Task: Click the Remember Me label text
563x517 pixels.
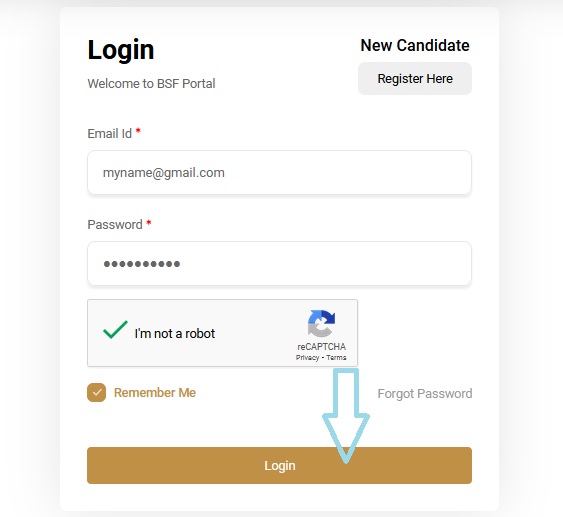Action: pos(155,393)
